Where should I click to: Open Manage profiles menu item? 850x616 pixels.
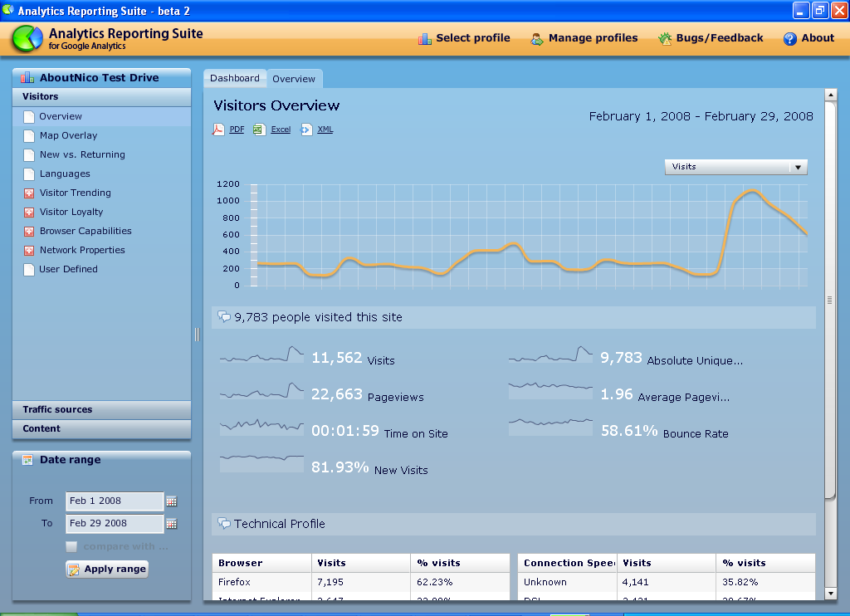click(x=584, y=38)
